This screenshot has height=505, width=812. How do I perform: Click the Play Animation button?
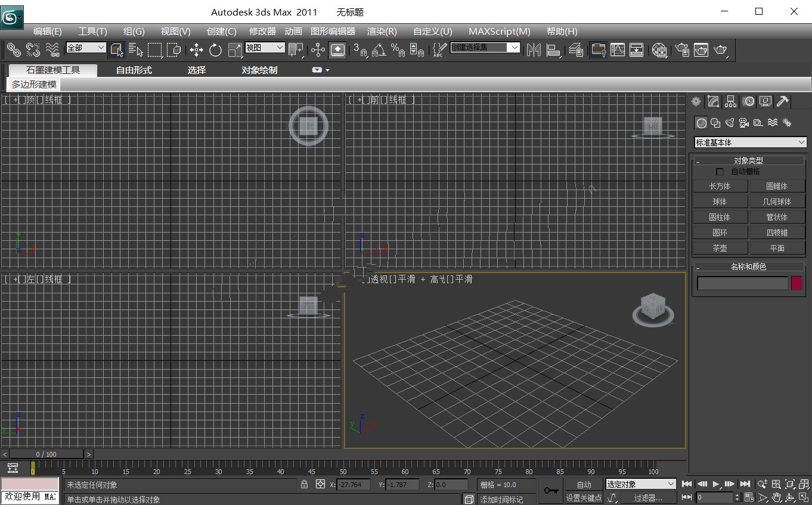(716, 484)
